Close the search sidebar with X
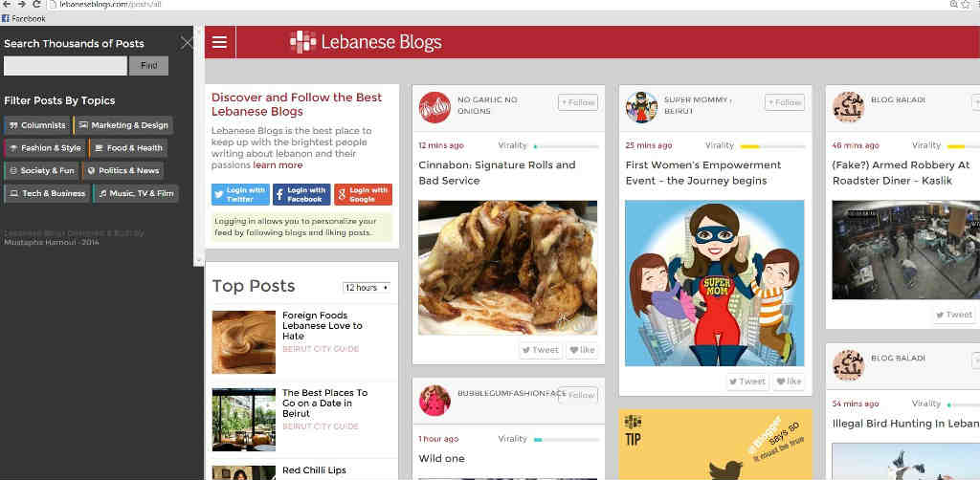The width and height of the screenshot is (980, 480). tap(187, 42)
